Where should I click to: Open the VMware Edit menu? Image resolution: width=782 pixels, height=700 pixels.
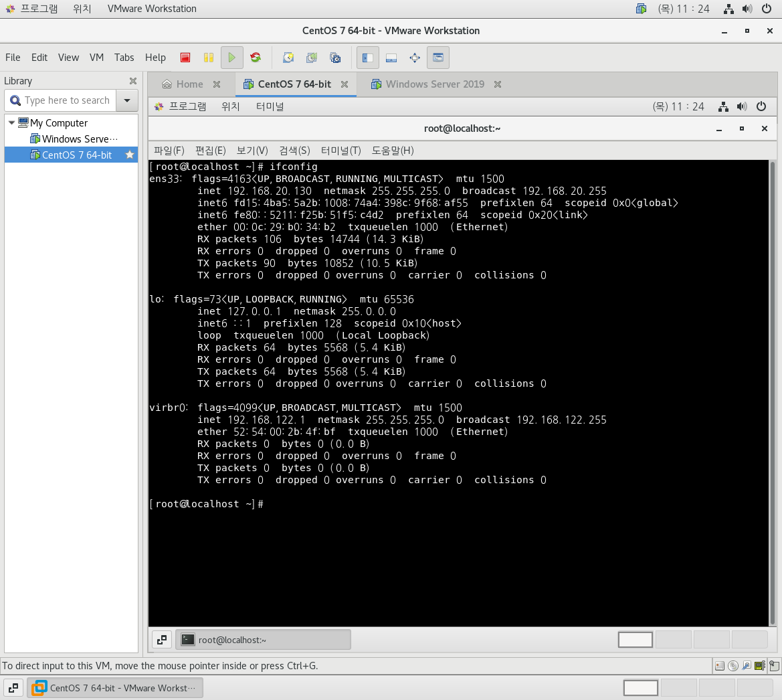[39, 58]
